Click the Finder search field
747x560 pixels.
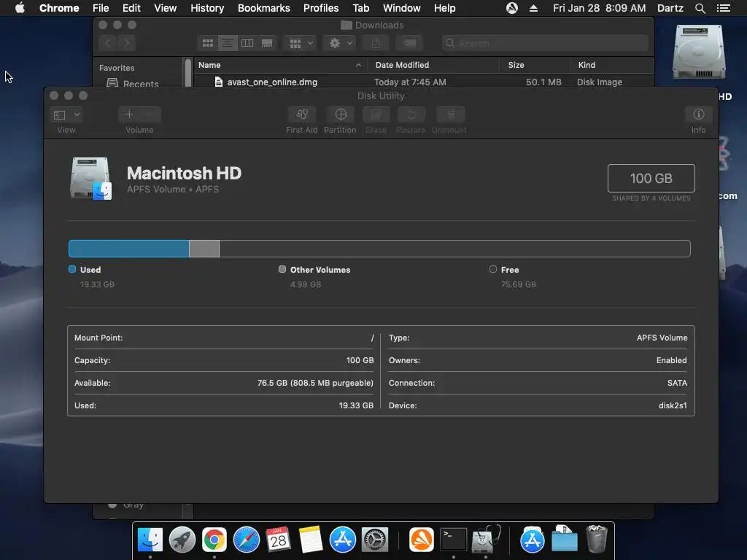tap(545, 43)
